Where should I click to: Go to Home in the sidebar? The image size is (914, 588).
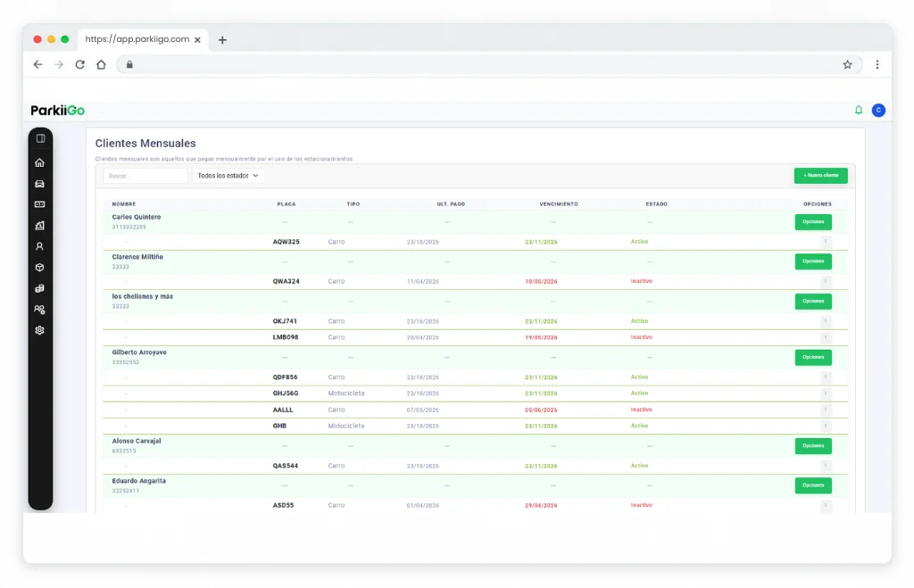(x=39, y=162)
